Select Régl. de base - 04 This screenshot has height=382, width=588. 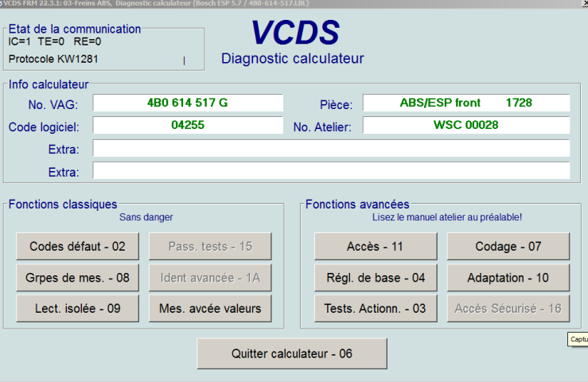coord(376,278)
